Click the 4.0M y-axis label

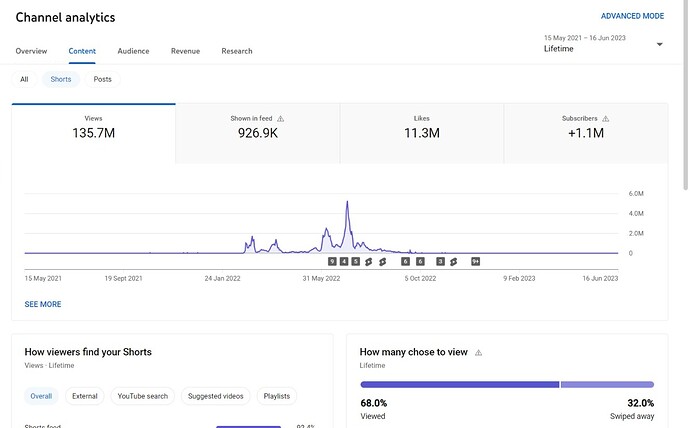pyautogui.click(x=636, y=213)
